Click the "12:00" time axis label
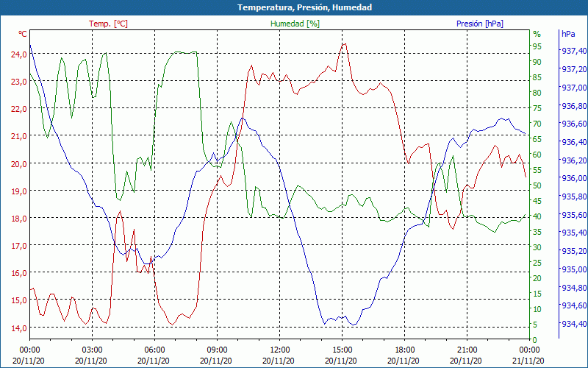588x368 pixels. click(279, 350)
